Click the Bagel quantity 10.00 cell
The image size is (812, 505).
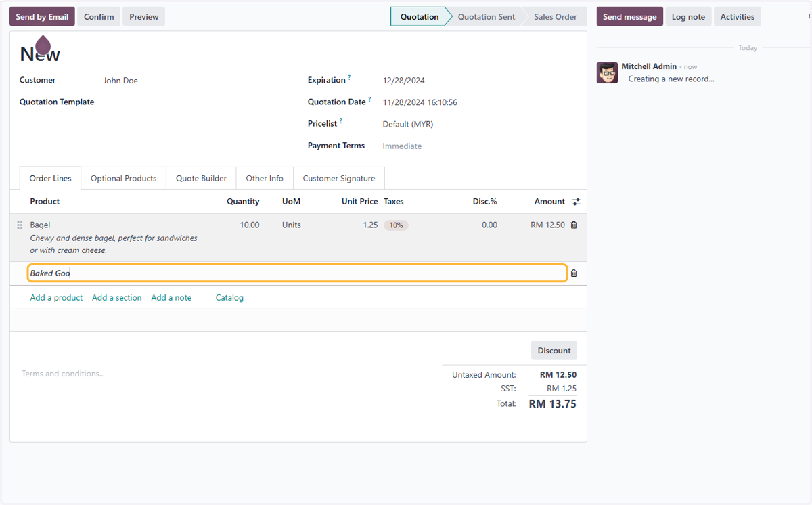tap(250, 225)
